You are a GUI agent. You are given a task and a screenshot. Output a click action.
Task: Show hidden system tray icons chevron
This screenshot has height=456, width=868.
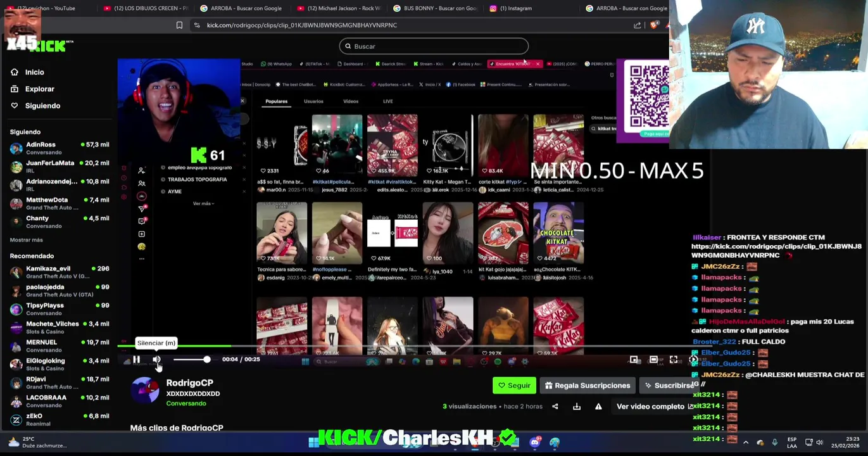click(746, 442)
